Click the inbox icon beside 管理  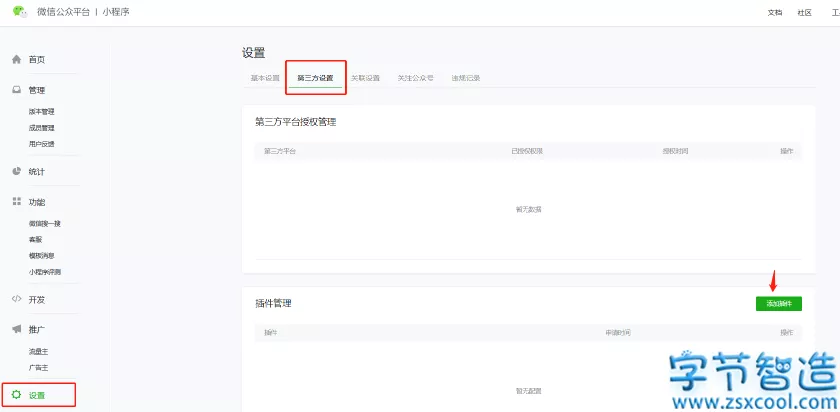coord(17,90)
